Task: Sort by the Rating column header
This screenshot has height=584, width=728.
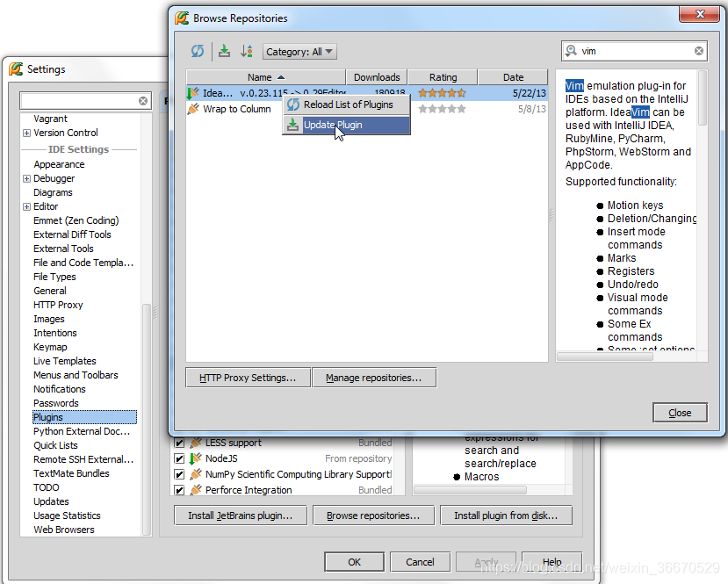Action: point(443,77)
